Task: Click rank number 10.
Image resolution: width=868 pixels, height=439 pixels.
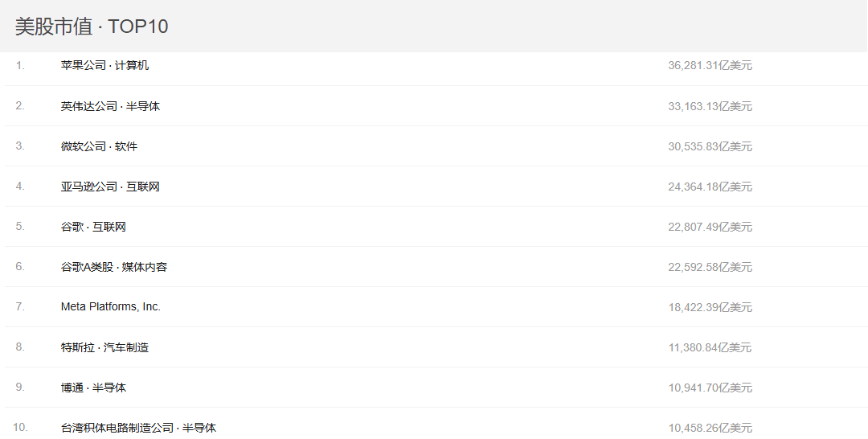Action: pos(20,428)
